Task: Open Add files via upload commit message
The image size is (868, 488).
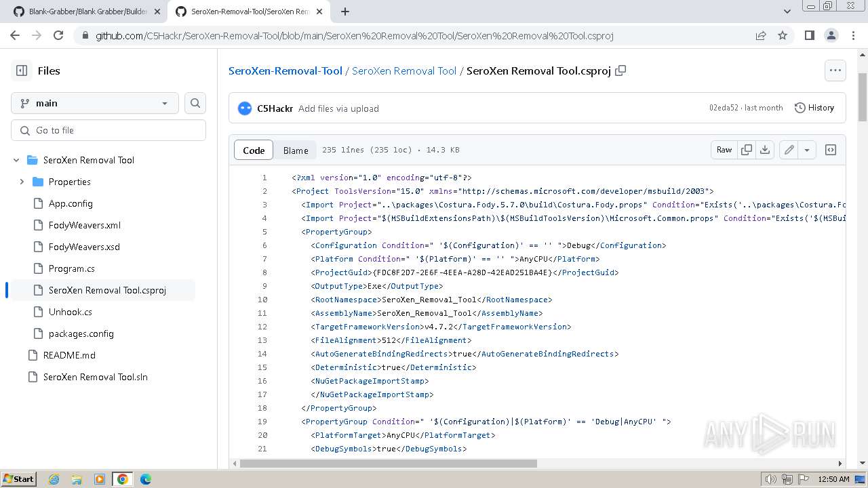Action: click(338, 108)
